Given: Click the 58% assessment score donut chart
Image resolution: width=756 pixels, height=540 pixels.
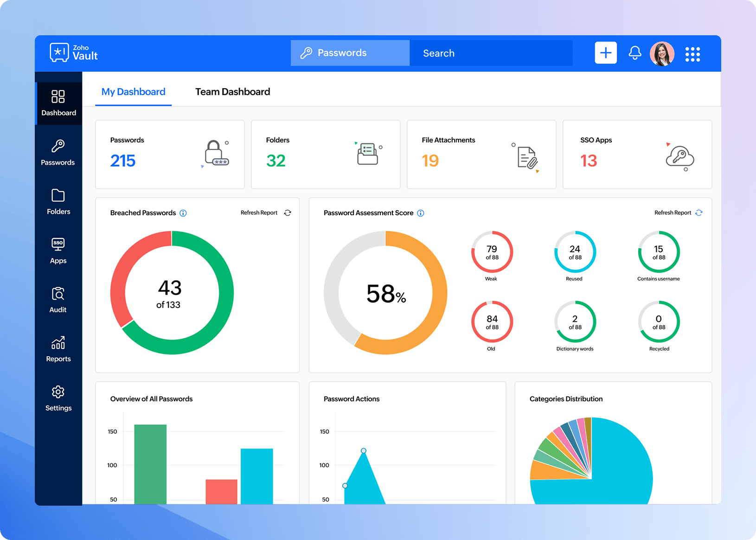Looking at the screenshot, I should point(385,293).
